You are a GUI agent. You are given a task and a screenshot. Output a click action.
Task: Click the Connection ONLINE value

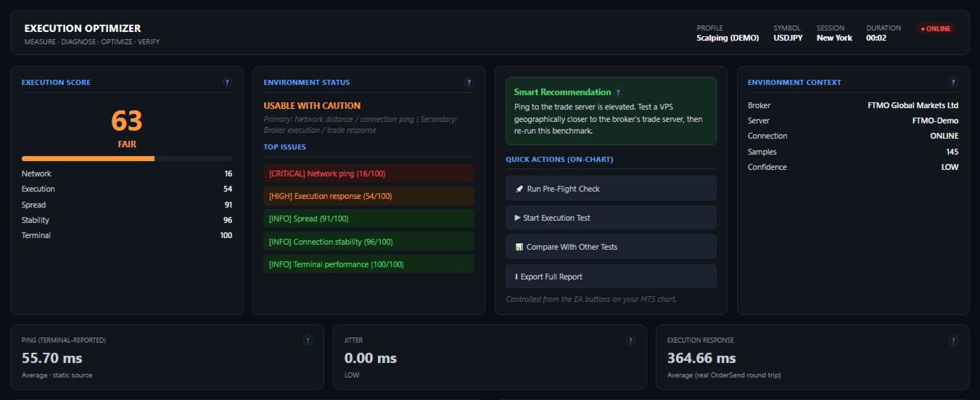click(x=944, y=136)
